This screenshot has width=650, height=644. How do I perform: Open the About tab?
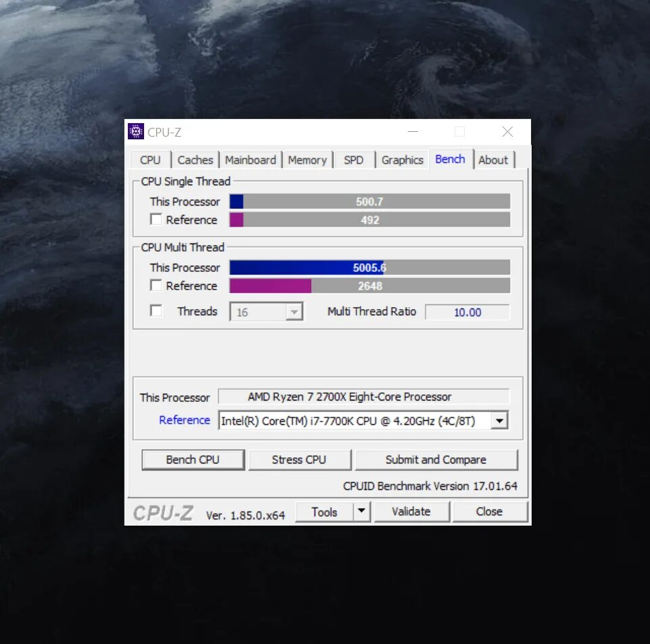pyautogui.click(x=493, y=160)
